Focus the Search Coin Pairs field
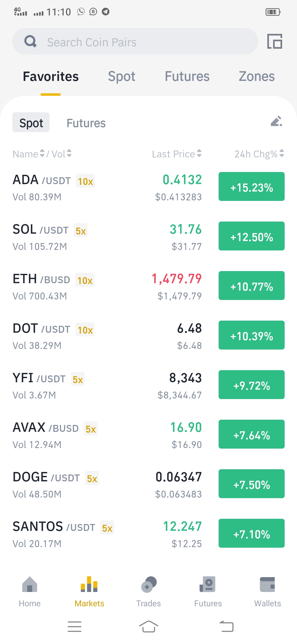The image size is (297, 644). pyautogui.click(x=135, y=41)
